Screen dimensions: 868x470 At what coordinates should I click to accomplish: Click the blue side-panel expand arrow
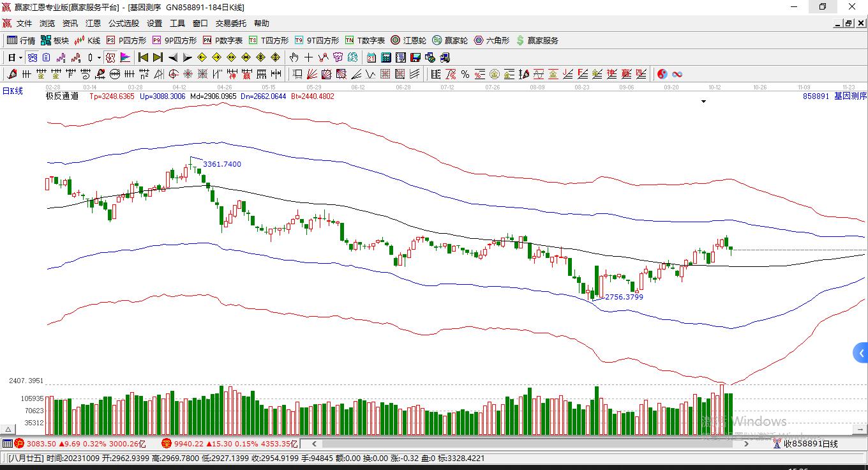click(861, 352)
